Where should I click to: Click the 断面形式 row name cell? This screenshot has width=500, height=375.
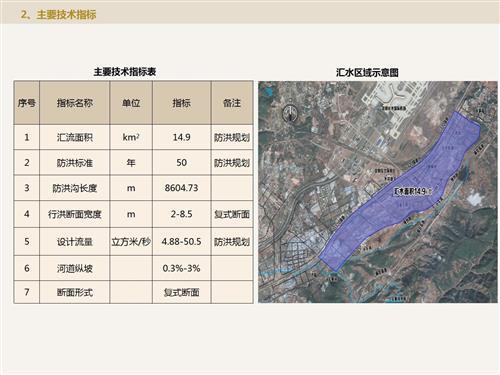pos(75,292)
